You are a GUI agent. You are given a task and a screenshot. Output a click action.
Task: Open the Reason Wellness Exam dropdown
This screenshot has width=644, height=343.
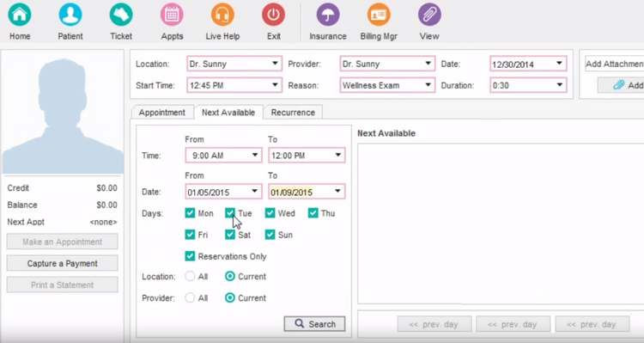387,85
